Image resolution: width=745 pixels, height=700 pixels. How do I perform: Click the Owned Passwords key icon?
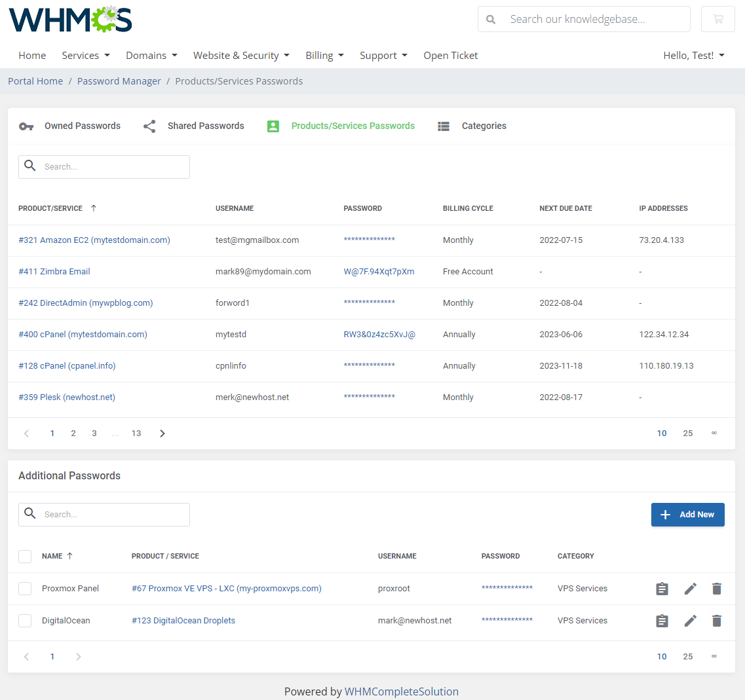(x=26, y=126)
